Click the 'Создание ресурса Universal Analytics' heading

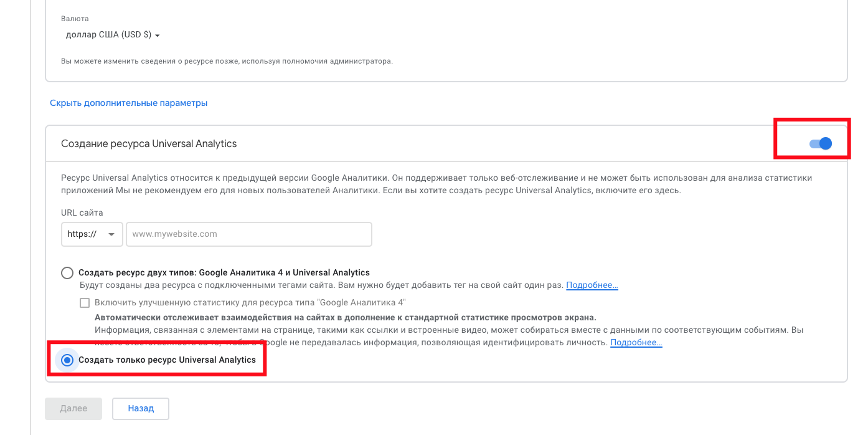click(149, 144)
